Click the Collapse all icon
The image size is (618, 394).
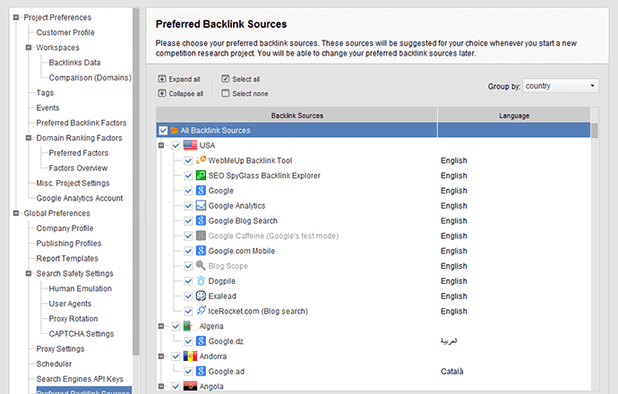(162, 93)
